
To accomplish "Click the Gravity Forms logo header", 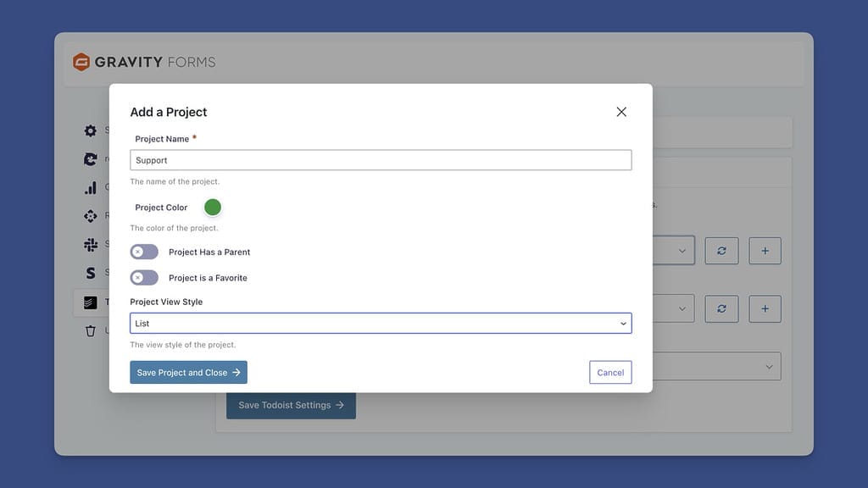I will [145, 61].
